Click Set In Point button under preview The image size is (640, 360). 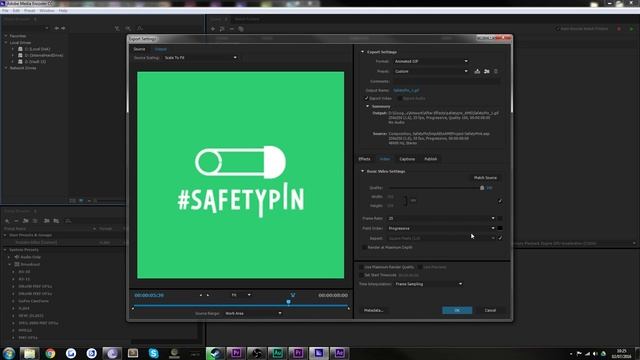coord(201,295)
